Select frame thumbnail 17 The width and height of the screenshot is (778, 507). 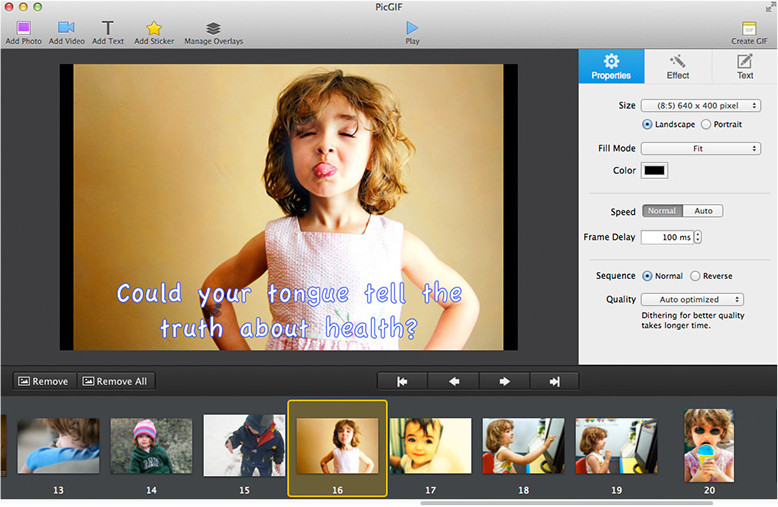point(430,445)
